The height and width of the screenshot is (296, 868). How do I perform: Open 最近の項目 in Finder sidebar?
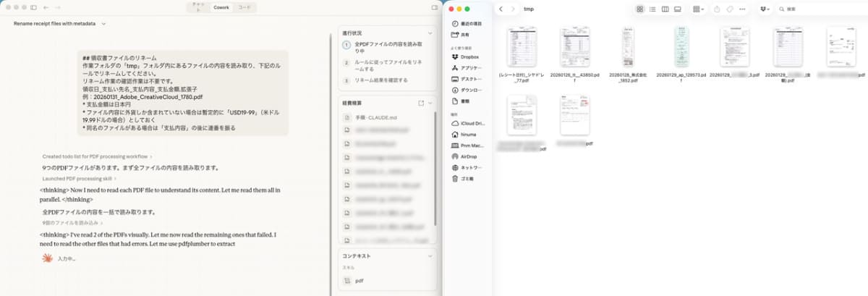[x=467, y=24]
